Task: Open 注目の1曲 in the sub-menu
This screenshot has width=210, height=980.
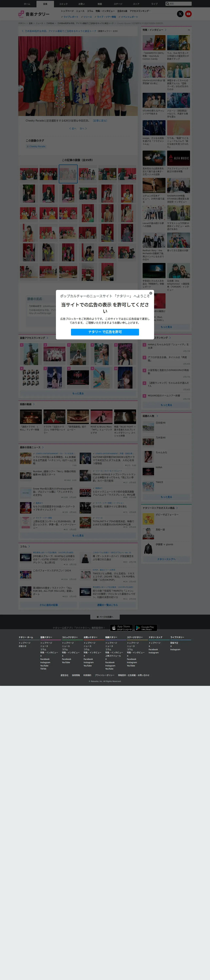Action: tap(122, 11)
